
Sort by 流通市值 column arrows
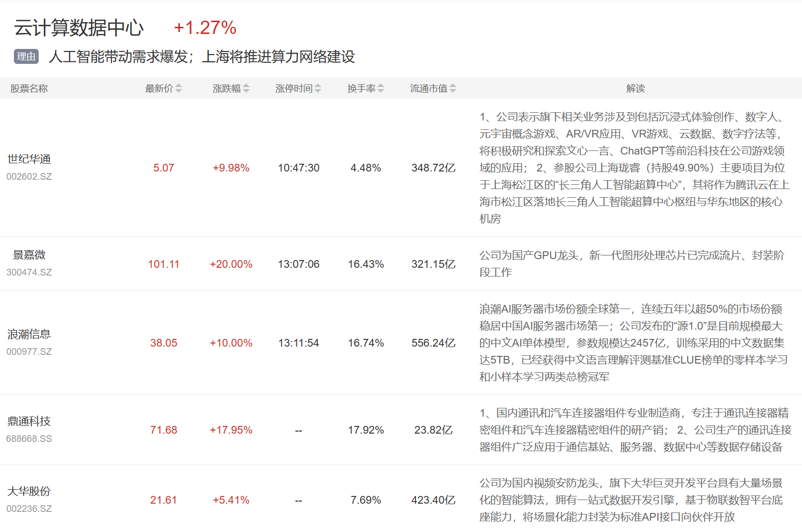point(453,89)
